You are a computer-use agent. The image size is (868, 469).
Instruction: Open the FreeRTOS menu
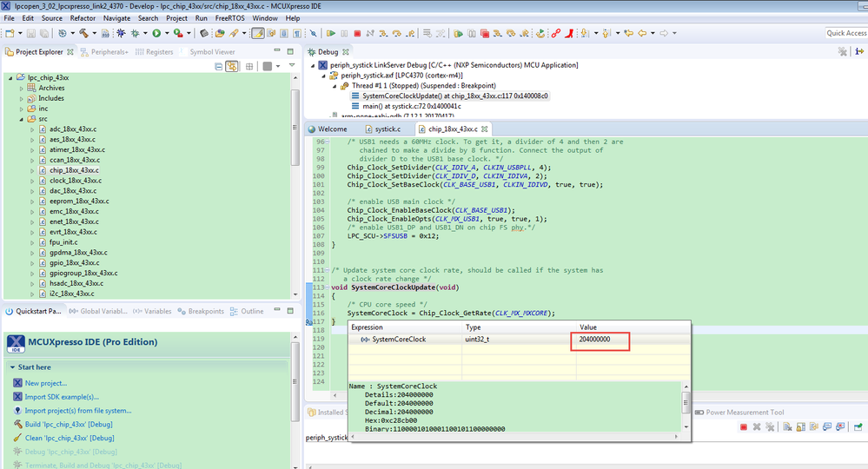coord(230,17)
